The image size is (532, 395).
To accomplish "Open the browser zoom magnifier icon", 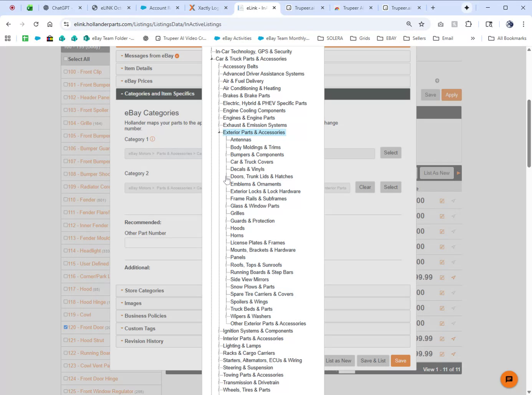I will point(409,24).
